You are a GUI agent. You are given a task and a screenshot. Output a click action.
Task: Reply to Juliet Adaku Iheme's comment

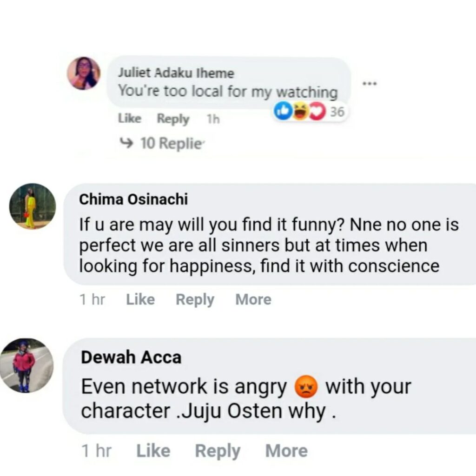[x=173, y=119]
